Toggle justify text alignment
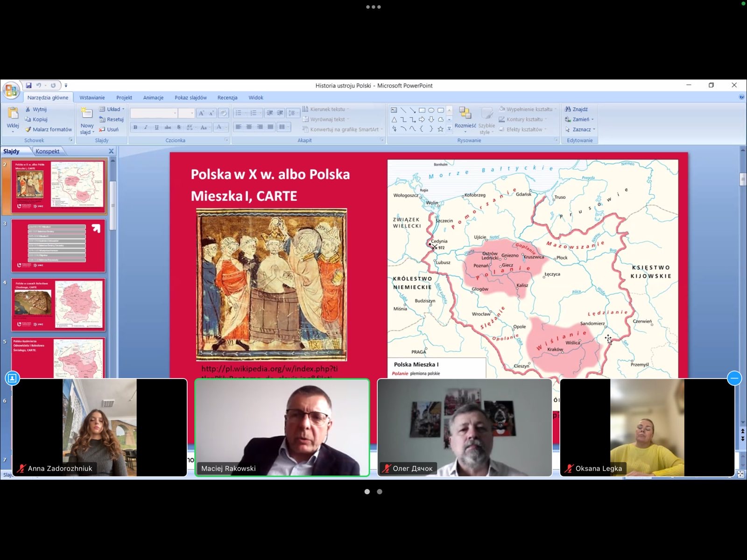Image resolution: width=747 pixels, height=560 pixels. pos(270,127)
